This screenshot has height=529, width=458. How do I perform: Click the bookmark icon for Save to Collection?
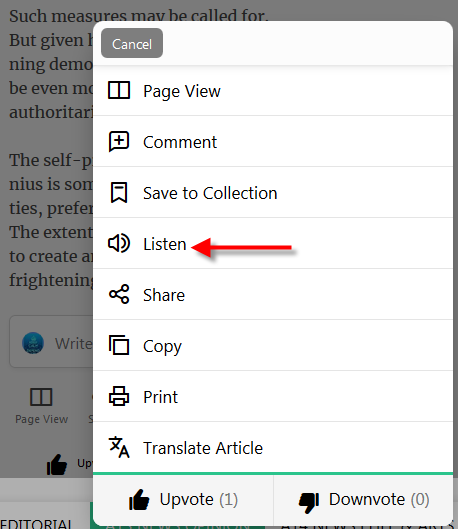[x=119, y=192]
